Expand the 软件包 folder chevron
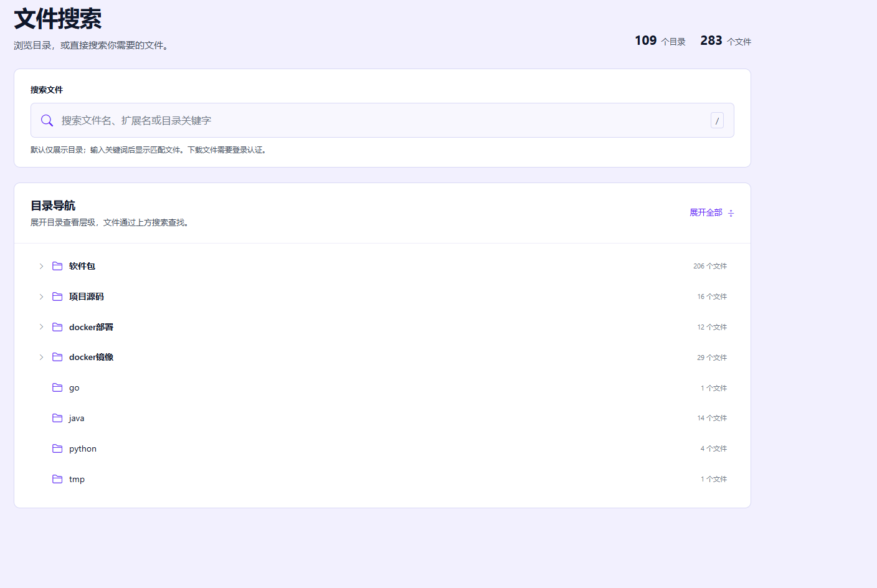 coord(41,266)
